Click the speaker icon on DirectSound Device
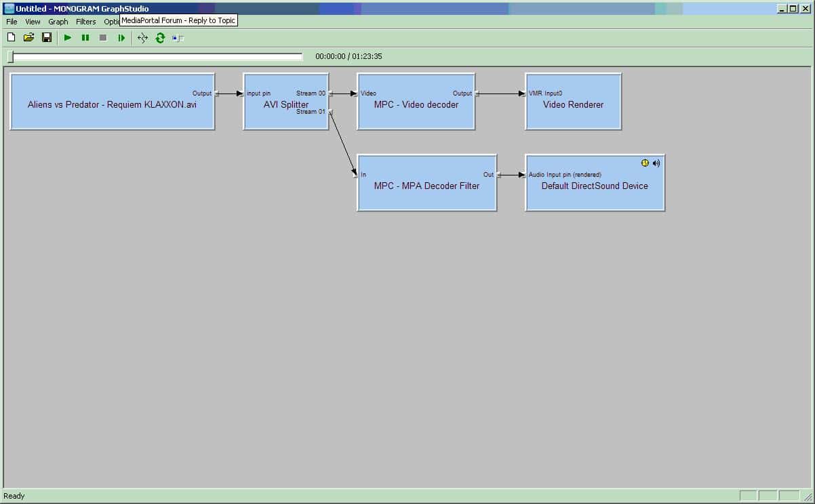The height and width of the screenshot is (504, 815). (656, 163)
